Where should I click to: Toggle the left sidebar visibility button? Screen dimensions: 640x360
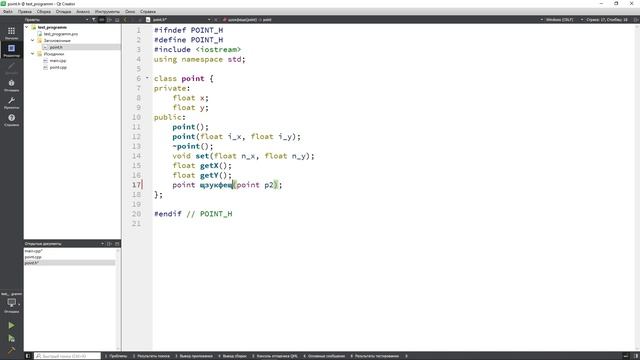pos(28,356)
